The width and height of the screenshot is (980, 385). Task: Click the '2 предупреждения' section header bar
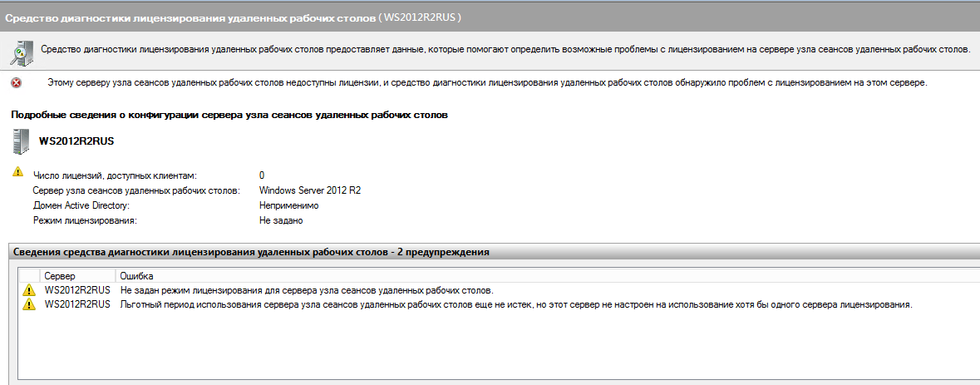tap(495, 253)
